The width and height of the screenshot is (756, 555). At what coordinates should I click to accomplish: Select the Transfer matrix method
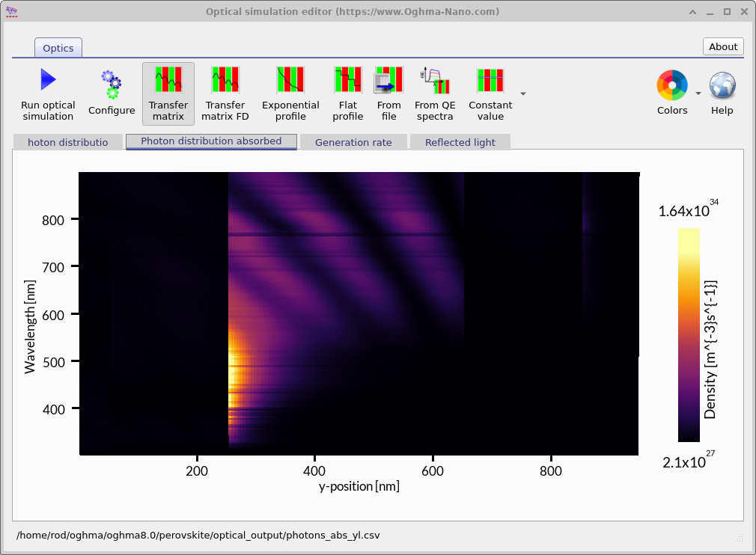[168, 90]
